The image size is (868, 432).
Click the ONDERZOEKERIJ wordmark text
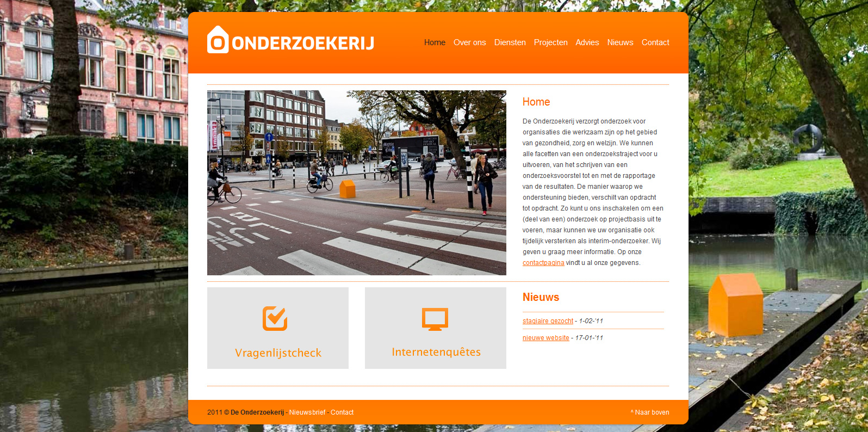click(x=303, y=44)
